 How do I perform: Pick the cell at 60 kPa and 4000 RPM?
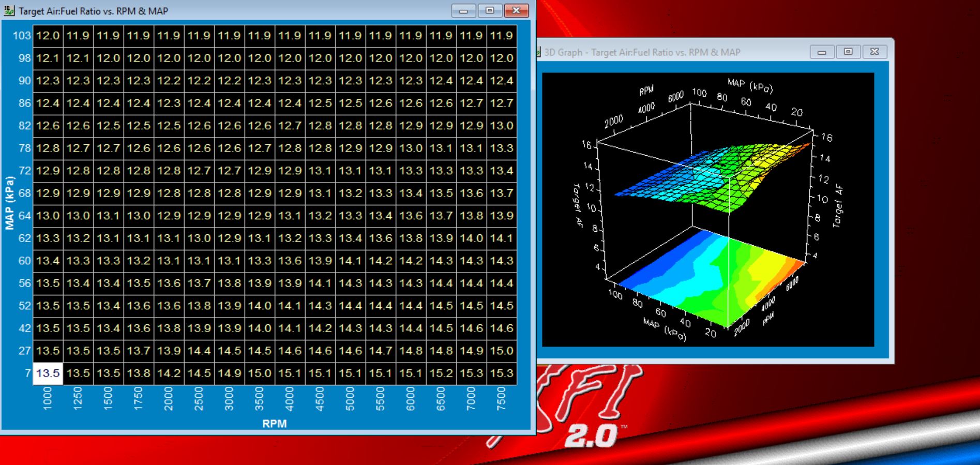290,261
